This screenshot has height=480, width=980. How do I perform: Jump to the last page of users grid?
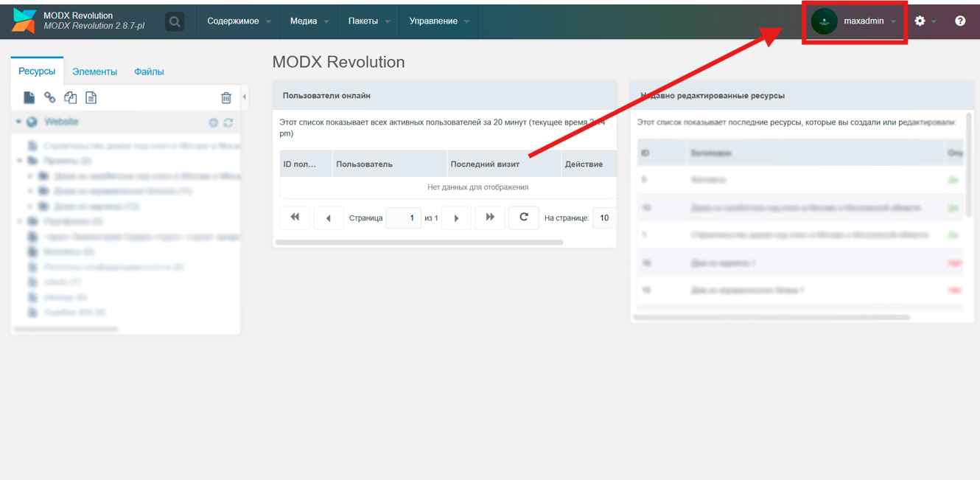pos(490,218)
